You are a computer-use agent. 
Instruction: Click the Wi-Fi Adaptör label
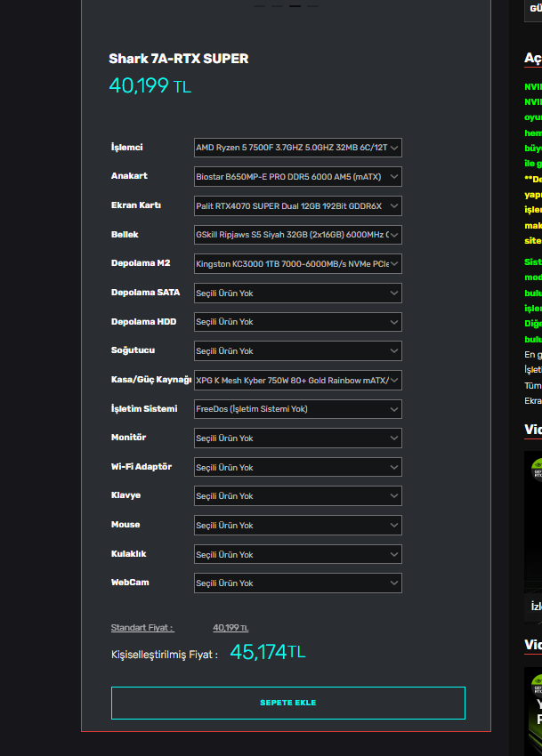coord(142,467)
